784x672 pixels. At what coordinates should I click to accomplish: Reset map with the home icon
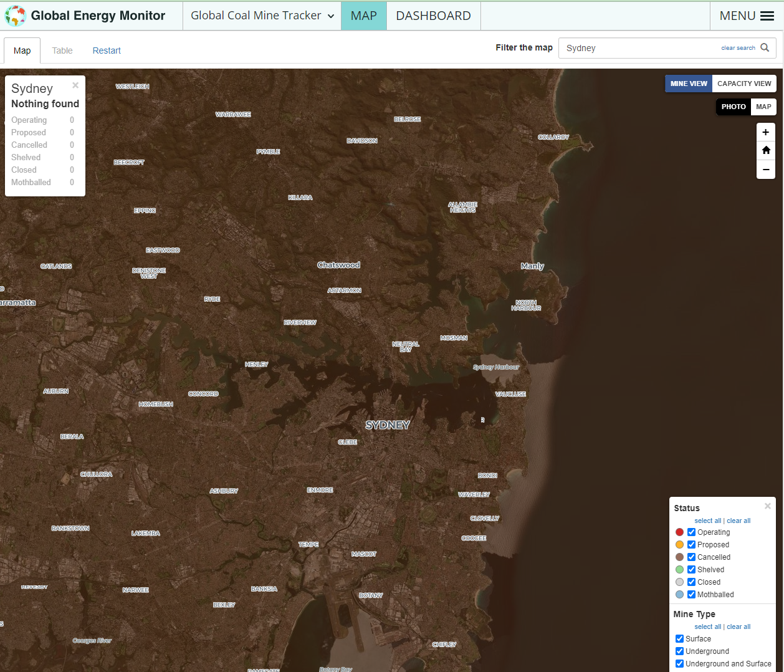765,150
